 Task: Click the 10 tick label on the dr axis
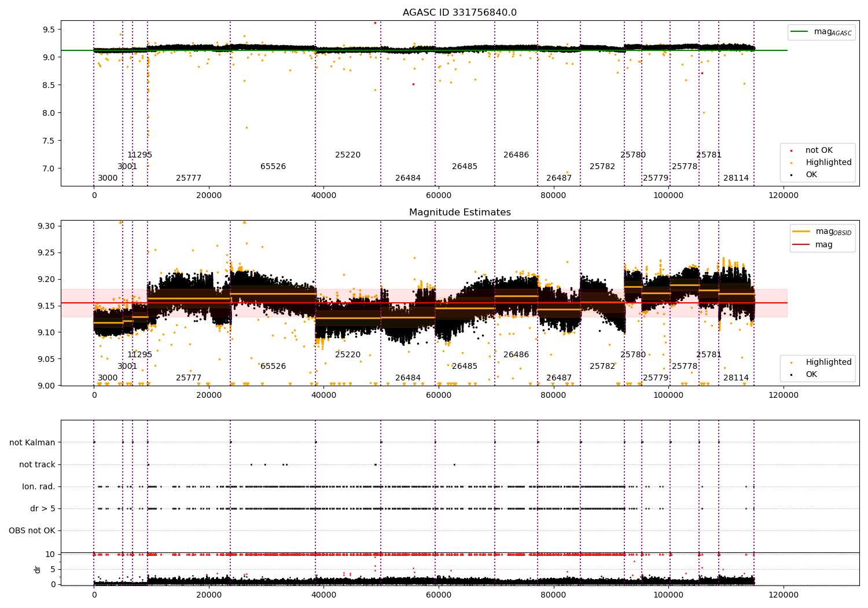(x=50, y=555)
